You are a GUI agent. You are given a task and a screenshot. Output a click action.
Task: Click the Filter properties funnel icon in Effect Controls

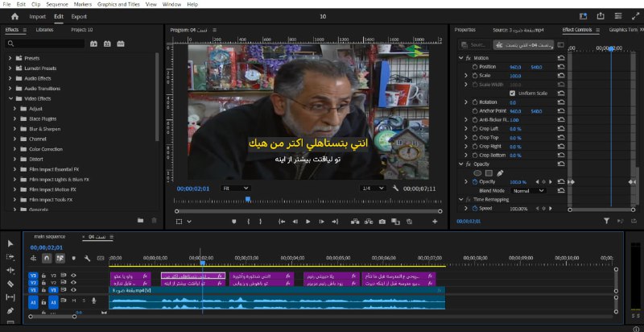(x=606, y=221)
